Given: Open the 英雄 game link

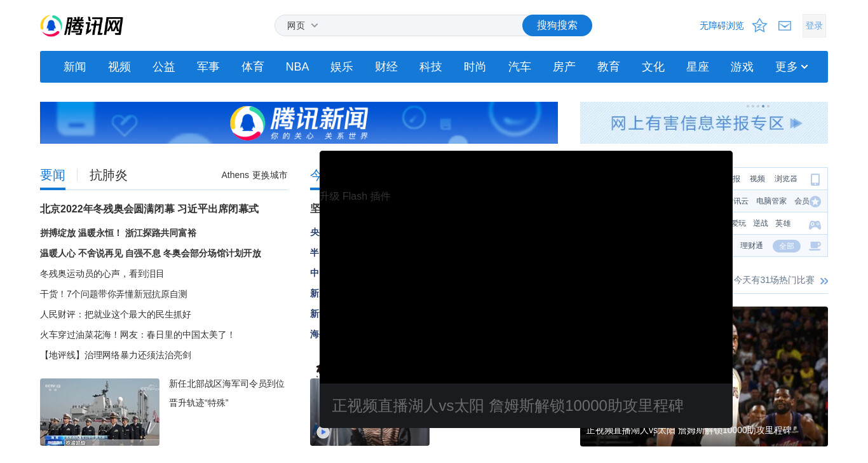Looking at the screenshot, I should point(783,223).
